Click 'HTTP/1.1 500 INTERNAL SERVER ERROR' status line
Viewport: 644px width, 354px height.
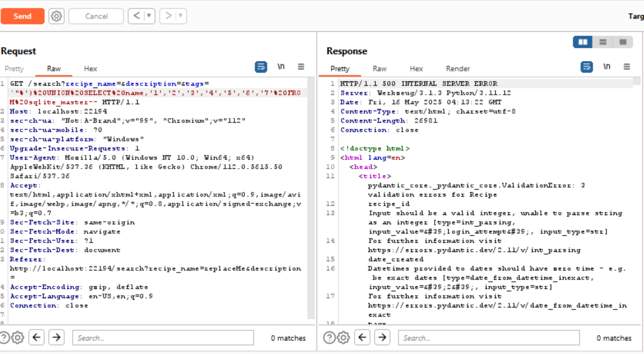419,84
